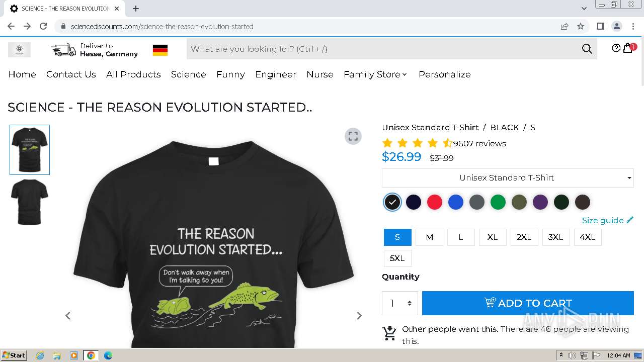Click the search magnifier icon

click(587, 49)
